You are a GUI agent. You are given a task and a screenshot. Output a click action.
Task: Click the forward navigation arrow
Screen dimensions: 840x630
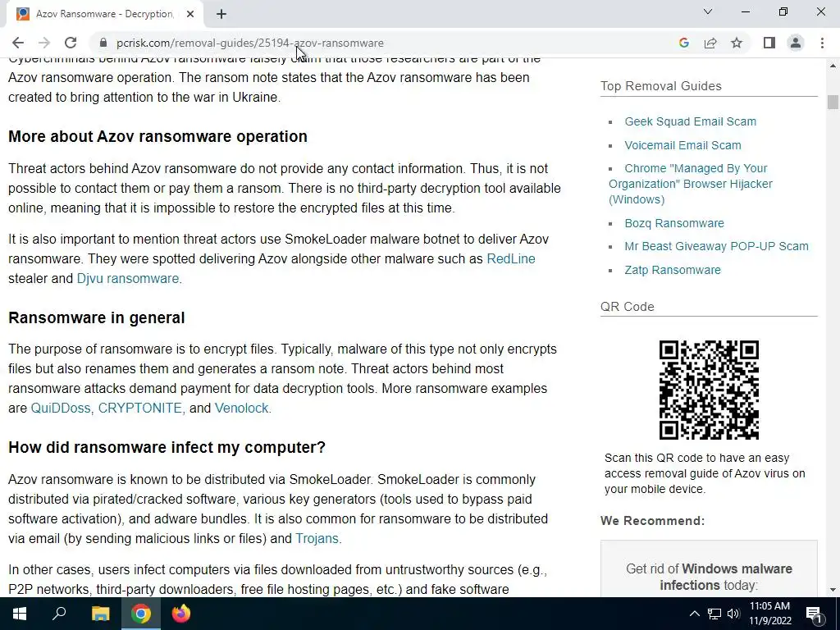click(x=44, y=43)
